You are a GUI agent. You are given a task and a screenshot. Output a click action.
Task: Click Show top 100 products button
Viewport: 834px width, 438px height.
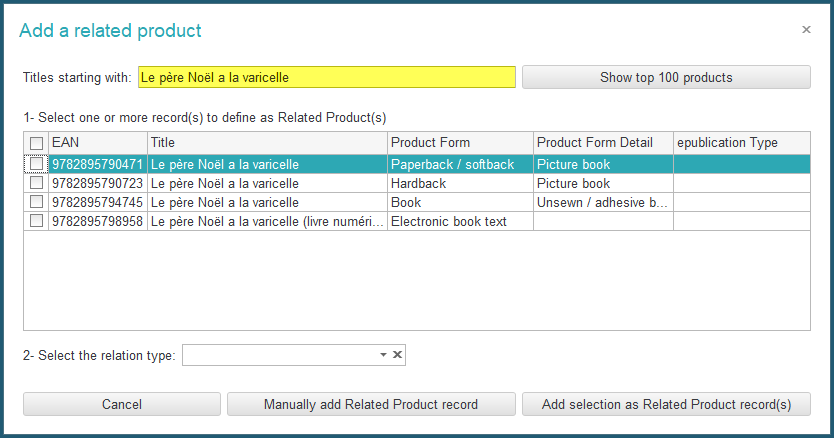[x=666, y=77]
